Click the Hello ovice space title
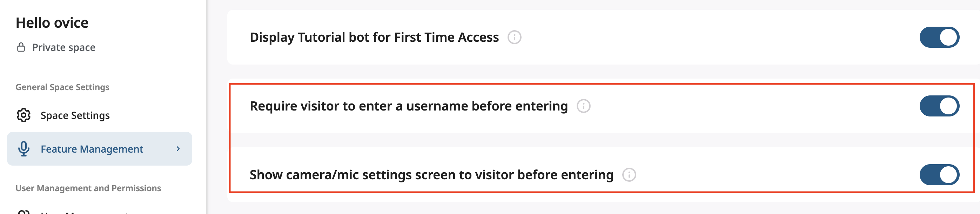980x214 pixels. click(x=52, y=23)
